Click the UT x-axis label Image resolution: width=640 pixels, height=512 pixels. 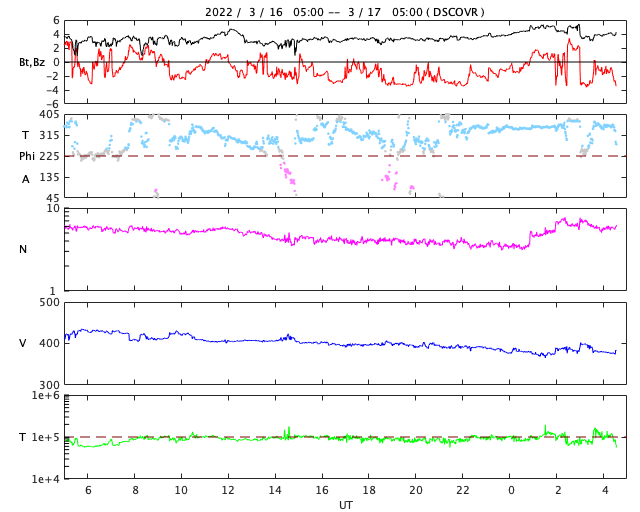point(345,505)
